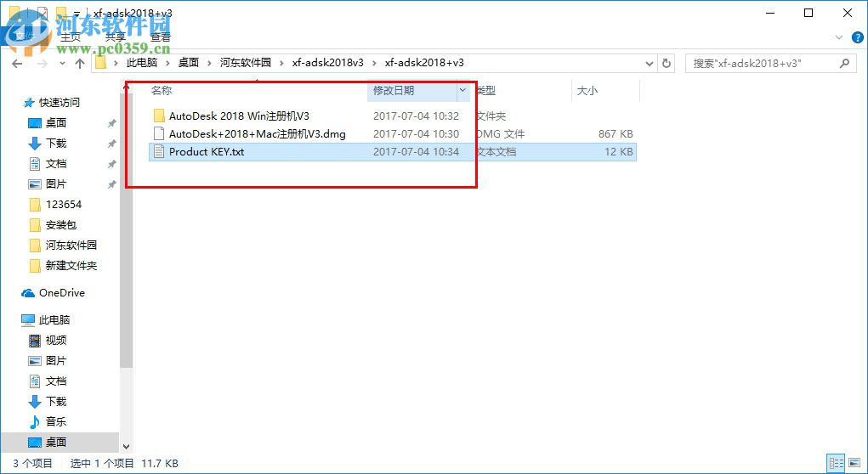Open 快速访问 in the navigation pane
This screenshot has width=868, height=474.
coord(60,102)
